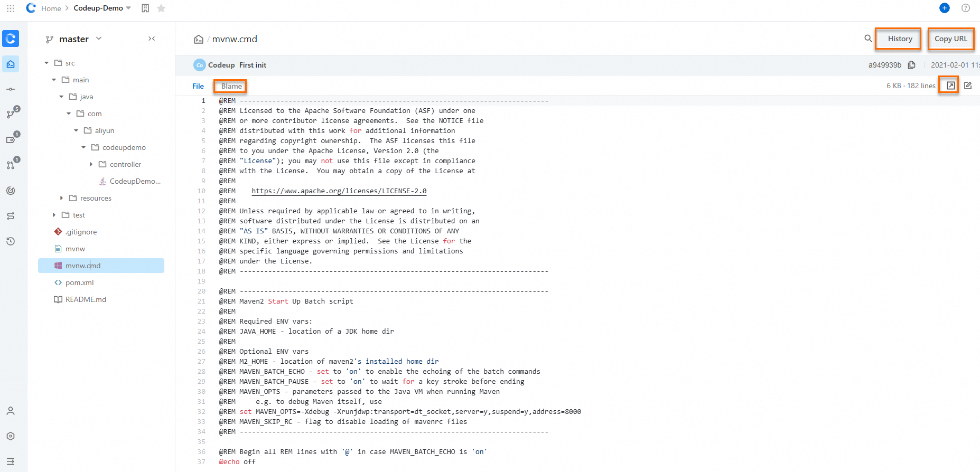Open the apps grid launcher icon
The width and height of the screenshot is (980, 472).
click(x=11, y=8)
